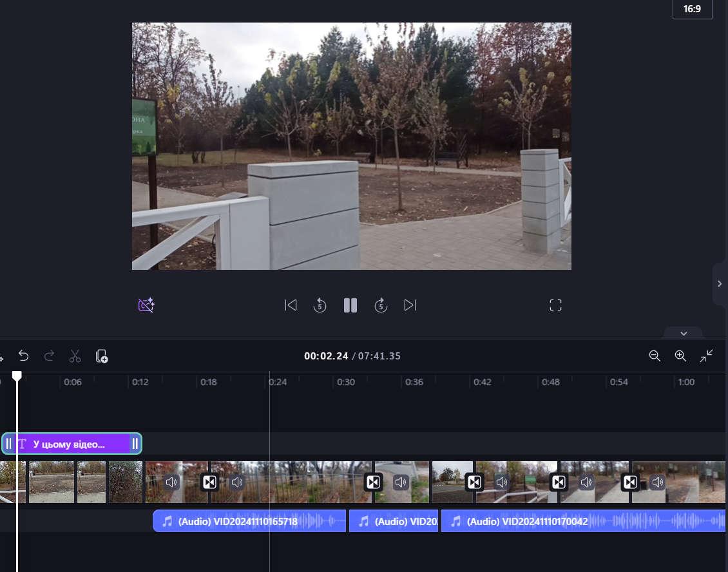Select the text clip "У цьому відео..."

(x=72, y=444)
